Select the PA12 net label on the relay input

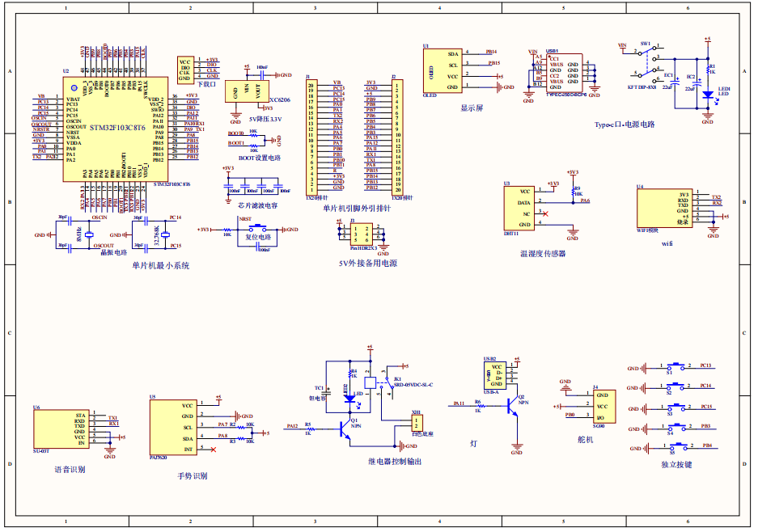[x=292, y=426]
